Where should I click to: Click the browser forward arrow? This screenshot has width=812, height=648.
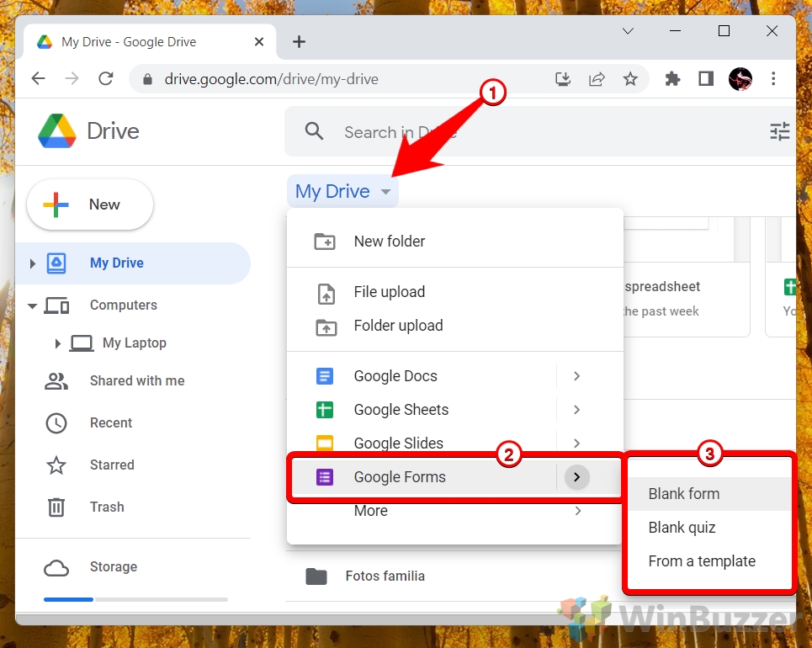pos(72,79)
